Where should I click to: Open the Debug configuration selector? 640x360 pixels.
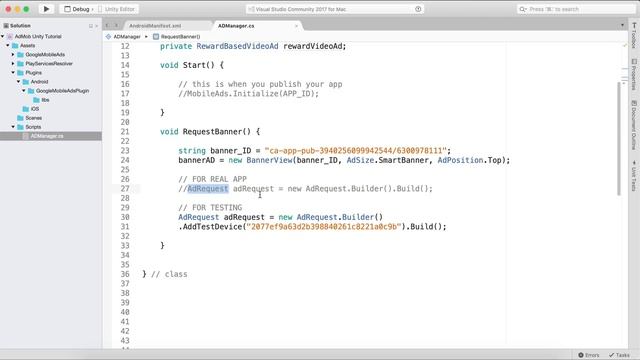(78, 9)
